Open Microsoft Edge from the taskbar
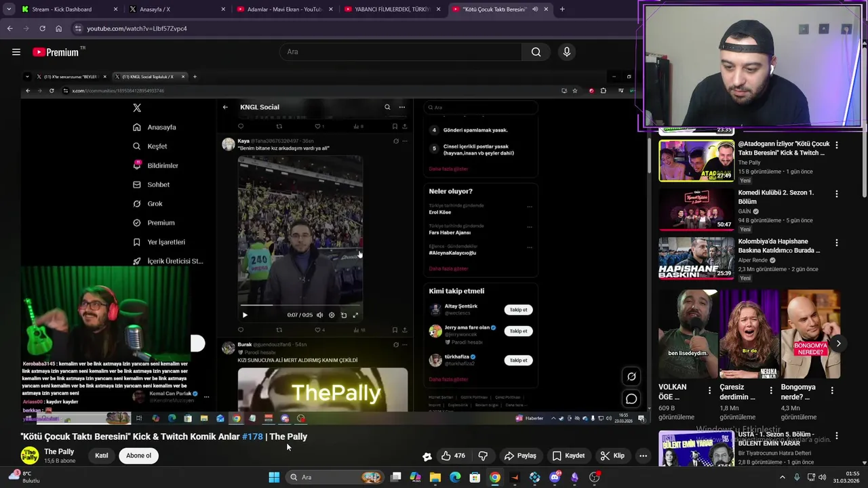The image size is (868, 488). [x=455, y=477]
